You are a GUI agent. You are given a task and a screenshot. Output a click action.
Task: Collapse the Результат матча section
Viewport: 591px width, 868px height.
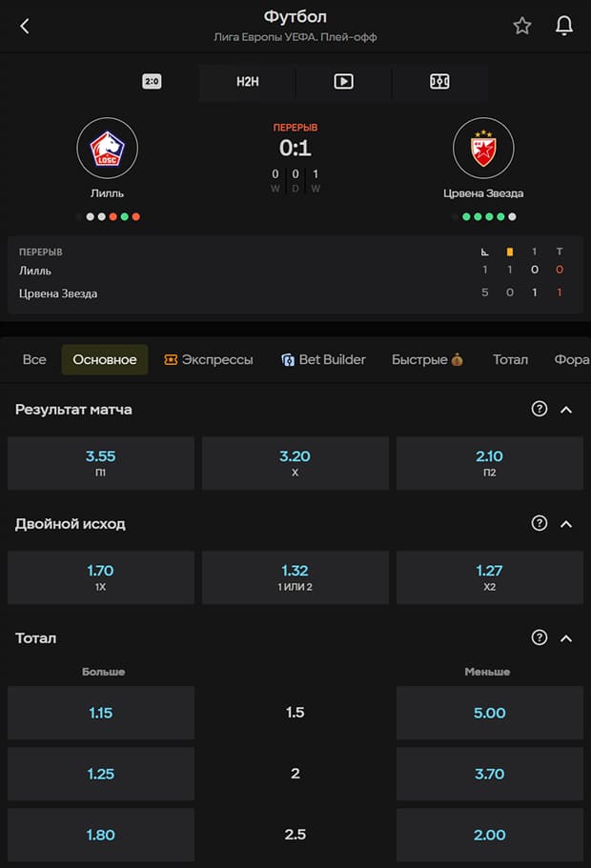tap(566, 410)
